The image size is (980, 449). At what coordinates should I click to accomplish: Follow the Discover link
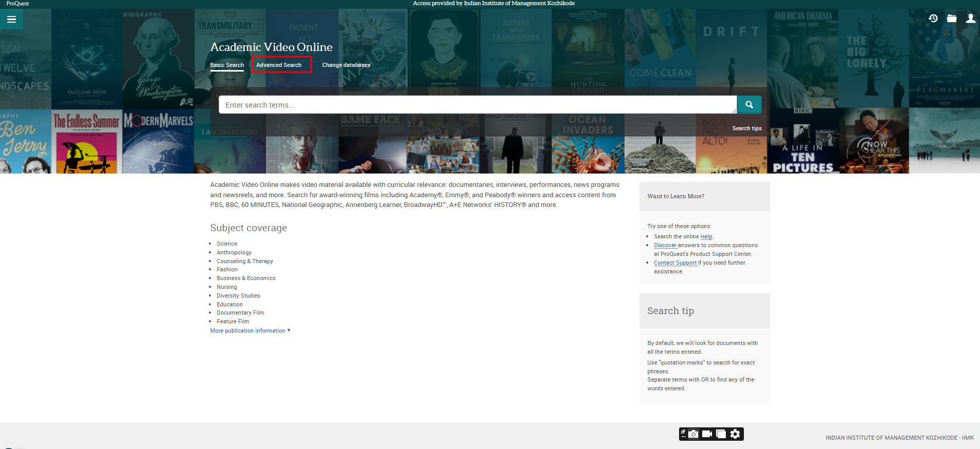click(x=665, y=246)
